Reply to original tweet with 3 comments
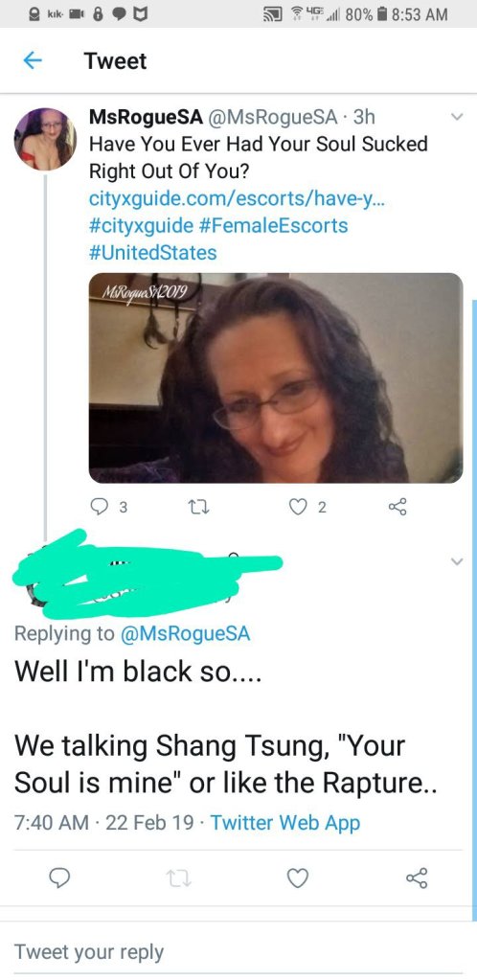The image size is (477, 980). [x=109, y=508]
